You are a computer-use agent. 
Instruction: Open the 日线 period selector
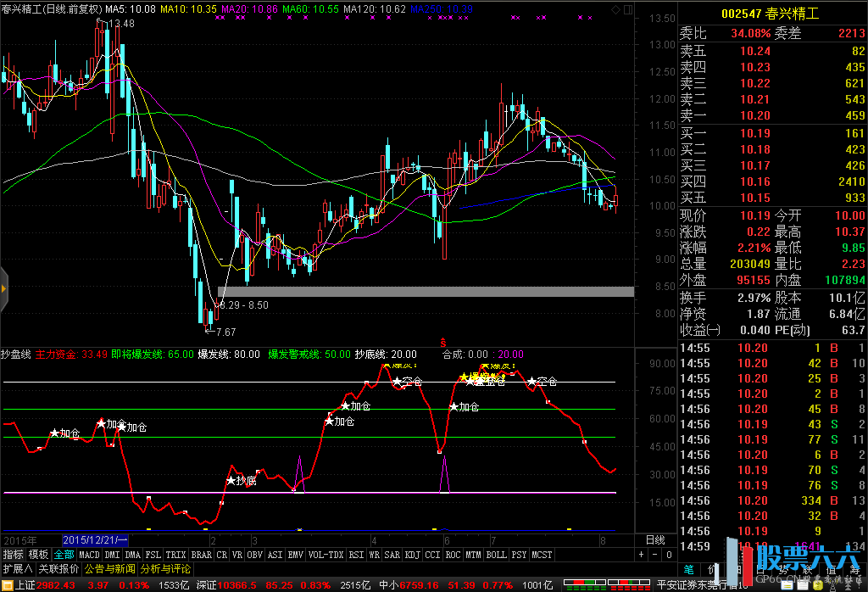click(x=655, y=539)
